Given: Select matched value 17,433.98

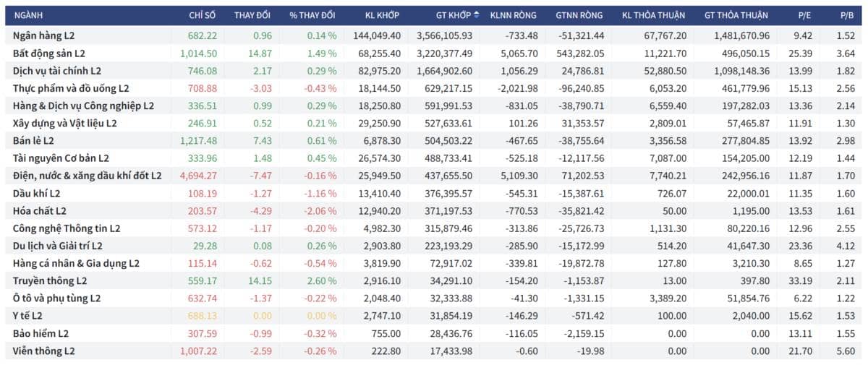Looking at the screenshot, I should pos(451,351).
